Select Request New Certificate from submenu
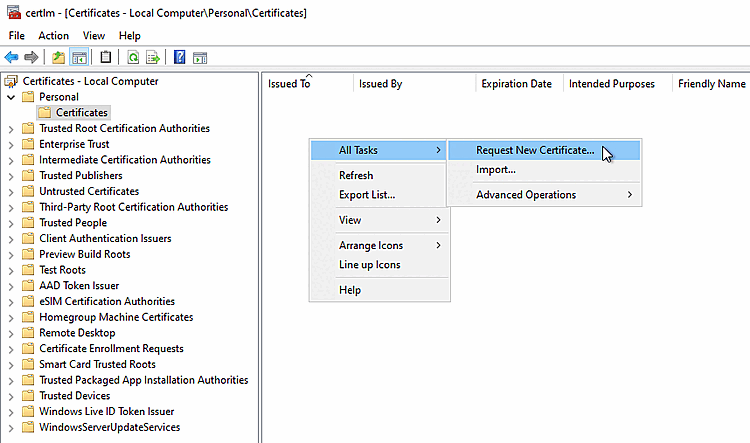The height and width of the screenshot is (443, 750). coord(535,151)
